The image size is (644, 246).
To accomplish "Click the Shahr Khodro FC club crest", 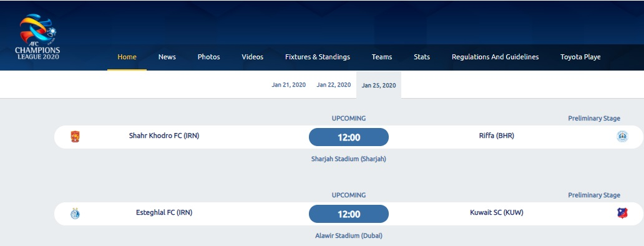I will (x=75, y=137).
